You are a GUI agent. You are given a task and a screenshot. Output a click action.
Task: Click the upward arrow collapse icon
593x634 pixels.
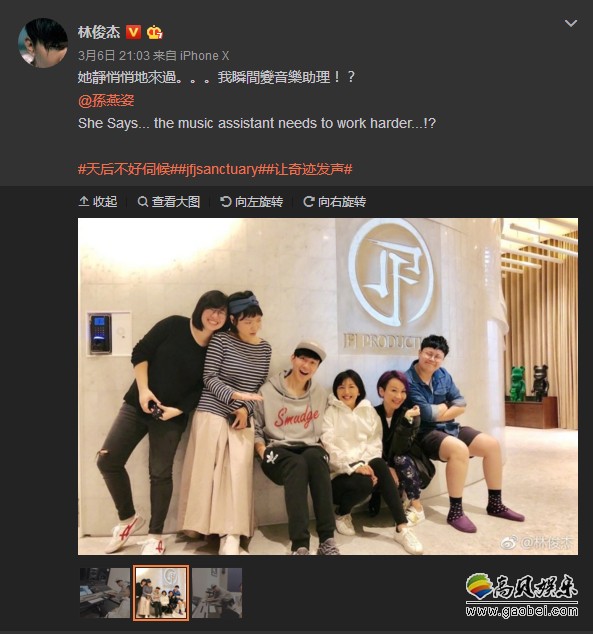click(x=84, y=201)
